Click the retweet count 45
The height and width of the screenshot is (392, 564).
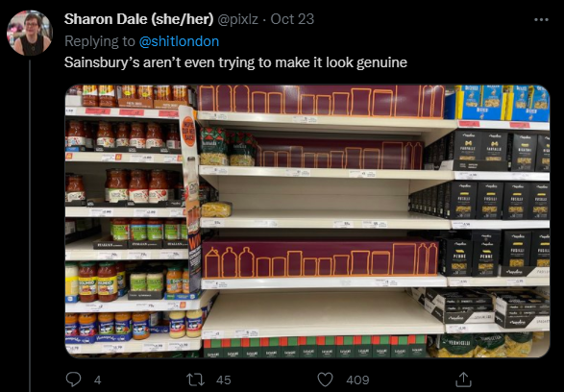pos(223,380)
